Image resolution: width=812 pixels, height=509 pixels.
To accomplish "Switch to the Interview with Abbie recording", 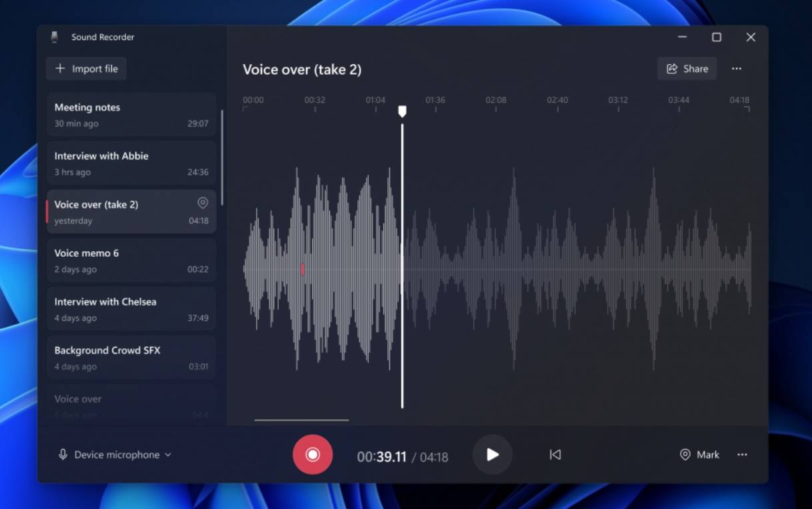I will 131,163.
